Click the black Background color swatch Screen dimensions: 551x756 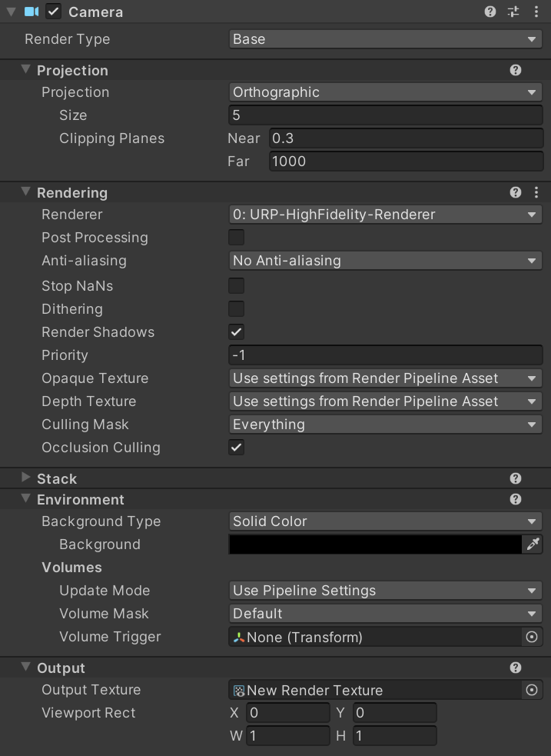pos(375,545)
